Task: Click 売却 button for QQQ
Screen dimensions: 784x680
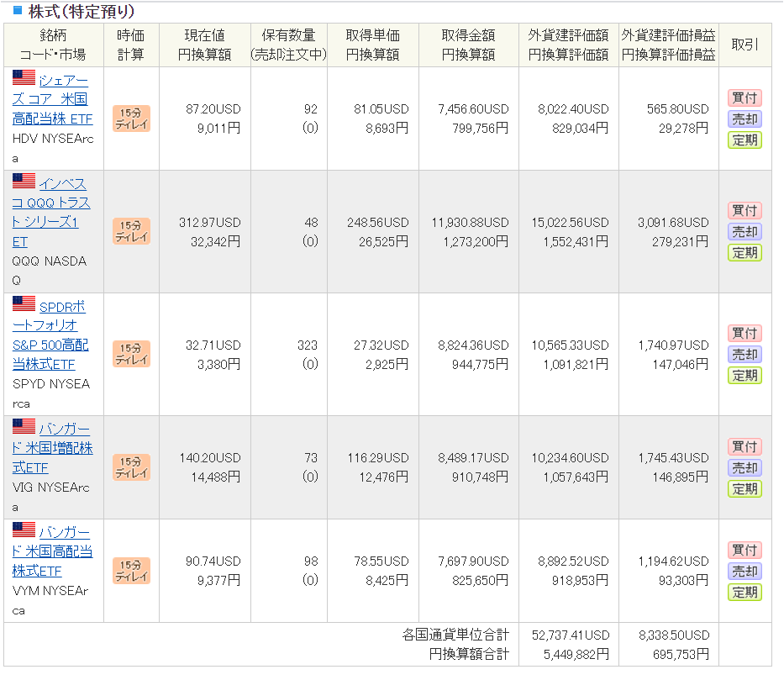Action: [745, 231]
